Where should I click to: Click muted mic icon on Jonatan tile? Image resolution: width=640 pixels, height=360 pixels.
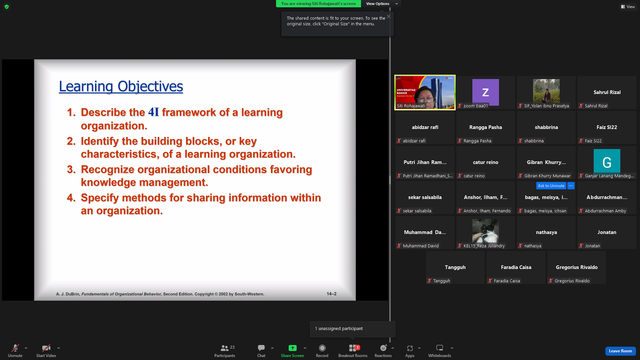(581, 246)
